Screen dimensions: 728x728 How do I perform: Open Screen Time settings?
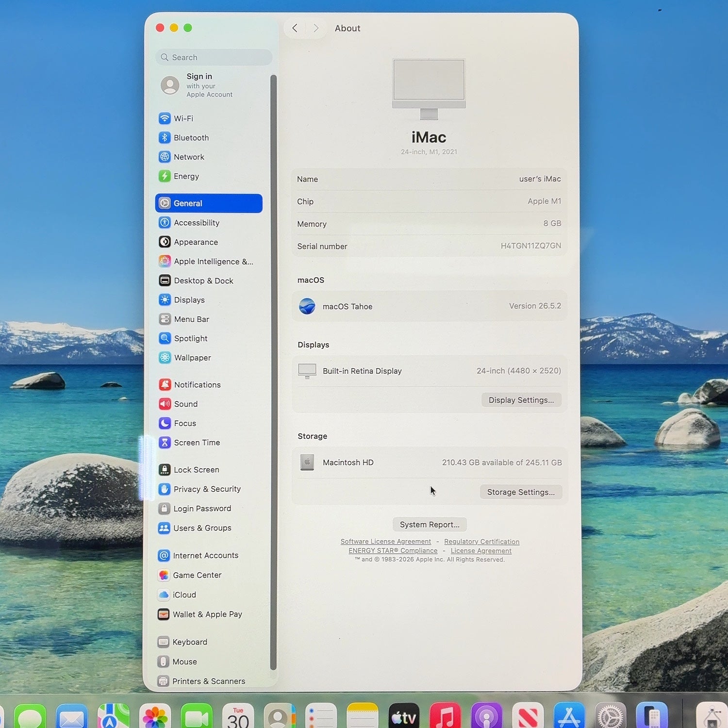(x=209, y=443)
